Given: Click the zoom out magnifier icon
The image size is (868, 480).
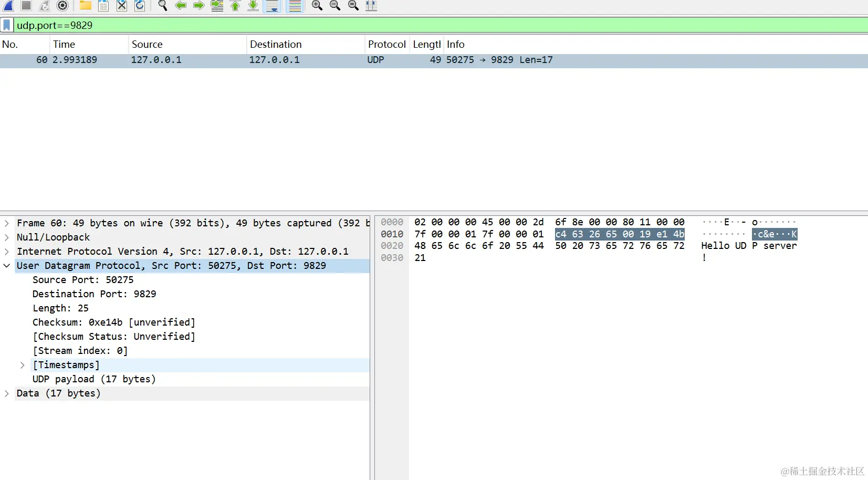Looking at the screenshot, I should tap(335, 5).
